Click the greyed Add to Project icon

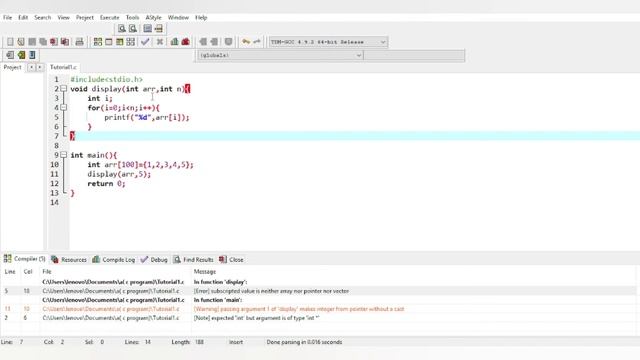click(x=203, y=42)
